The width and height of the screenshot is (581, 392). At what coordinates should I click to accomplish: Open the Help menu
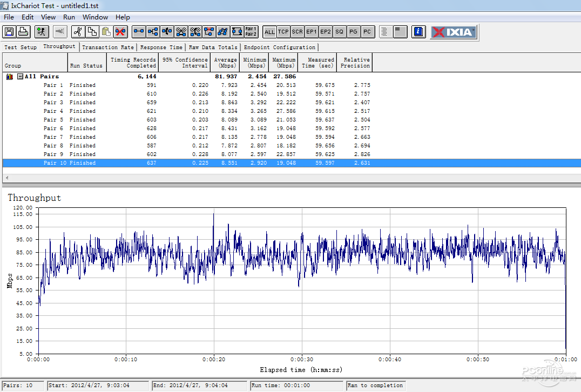123,17
